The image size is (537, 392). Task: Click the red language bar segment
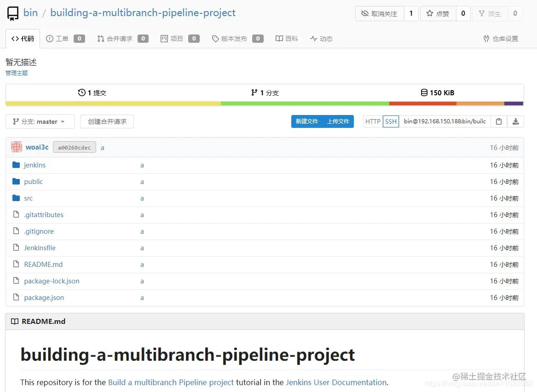click(x=423, y=104)
